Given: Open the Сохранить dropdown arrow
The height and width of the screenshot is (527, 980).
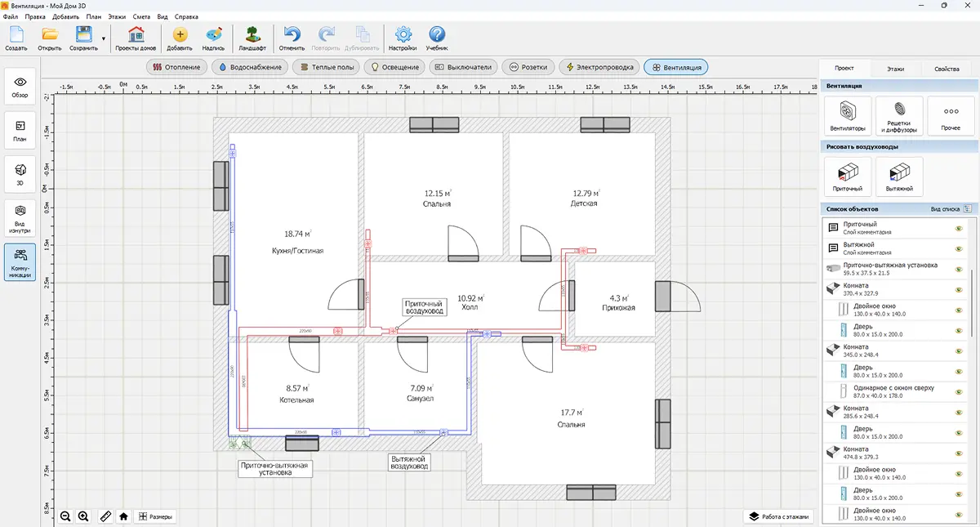Looking at the screenshot, I should (x=104, y=38).
